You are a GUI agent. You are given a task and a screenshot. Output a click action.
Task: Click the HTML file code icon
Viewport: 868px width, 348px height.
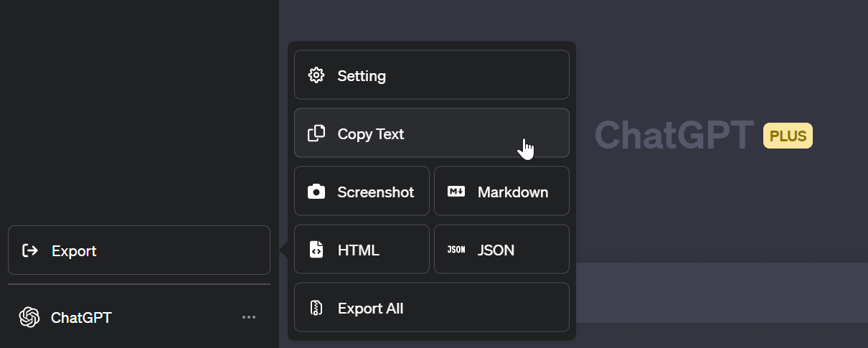pos(316,250)
